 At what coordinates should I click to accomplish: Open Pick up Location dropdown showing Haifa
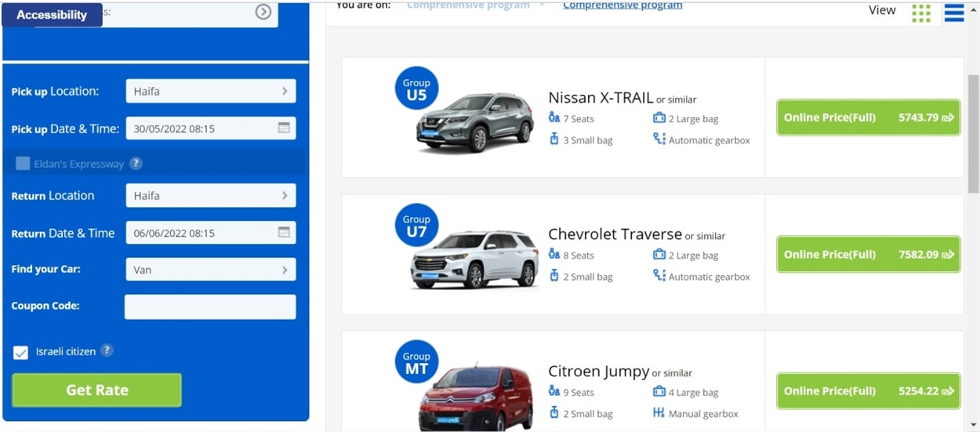[211, 91]
